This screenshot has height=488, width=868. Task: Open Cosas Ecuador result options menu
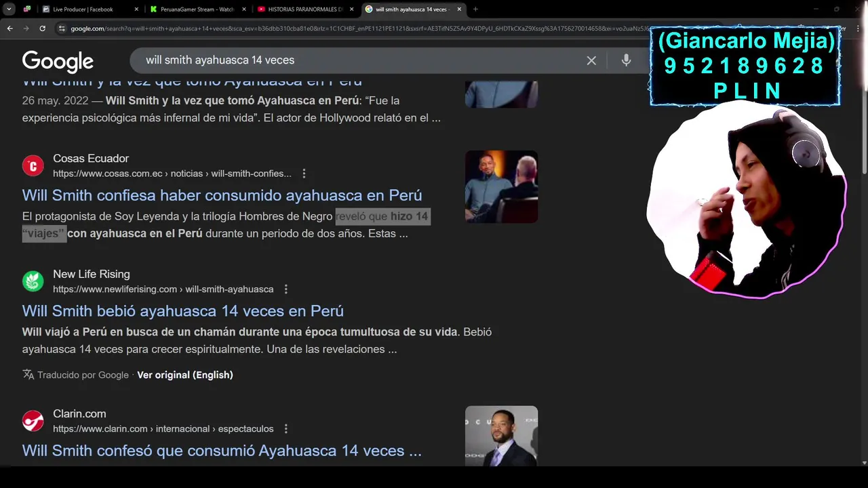point(304,174)
